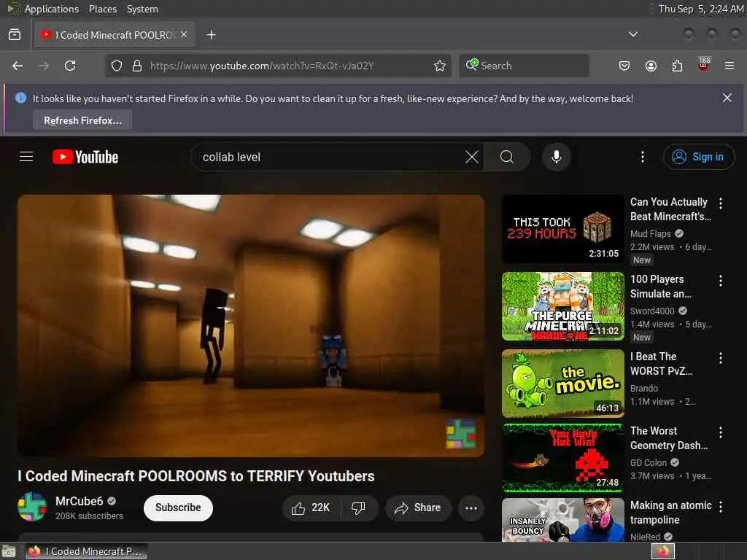This screenshot has width=747, height=560.
Task: Close the I Coded Minecraft tab
Action: click(184, 34)
